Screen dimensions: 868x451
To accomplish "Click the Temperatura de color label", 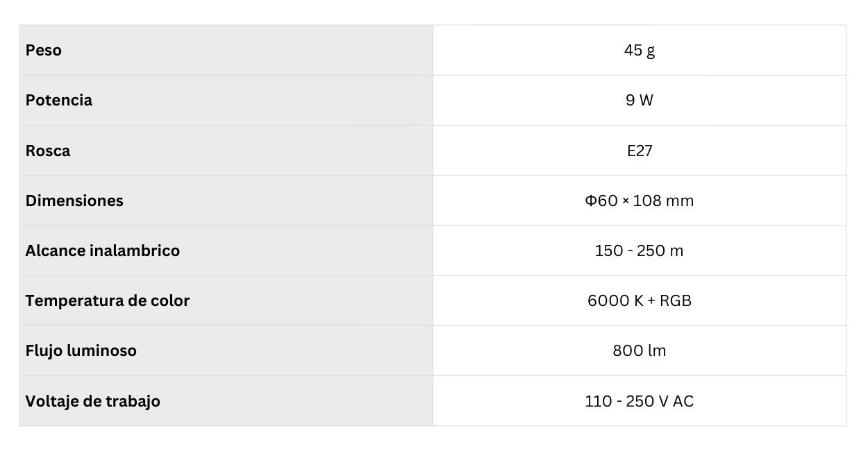I will 108,300.
